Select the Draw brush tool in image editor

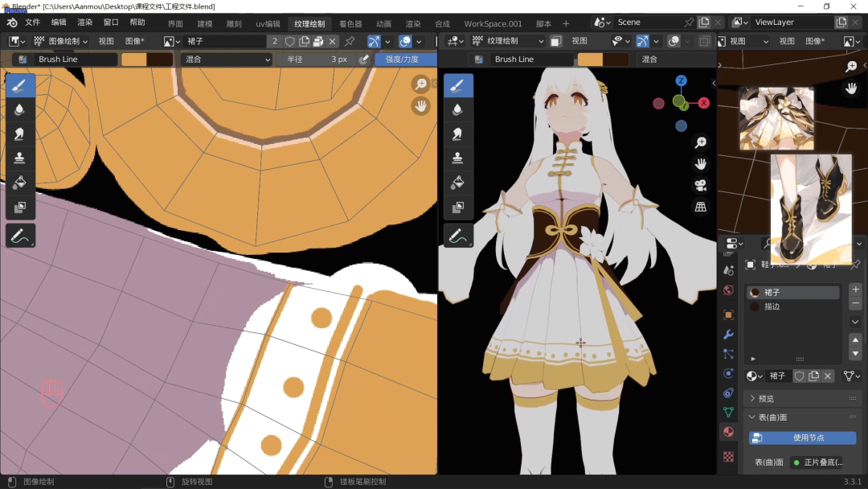(20, 86)
